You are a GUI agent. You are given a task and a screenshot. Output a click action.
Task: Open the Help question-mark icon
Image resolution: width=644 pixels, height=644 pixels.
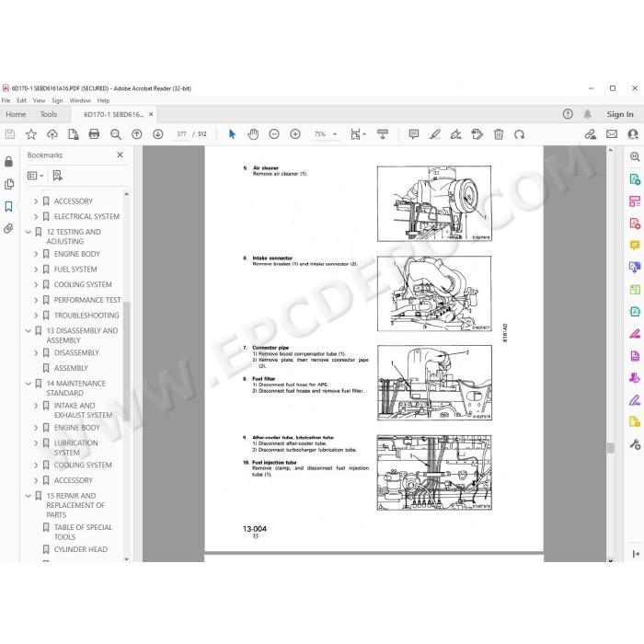tap(568, 114)
